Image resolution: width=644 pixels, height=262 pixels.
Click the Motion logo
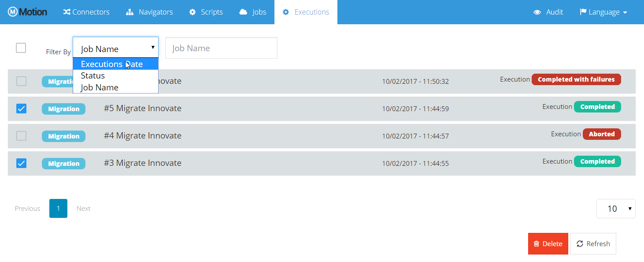coord(28,12)
